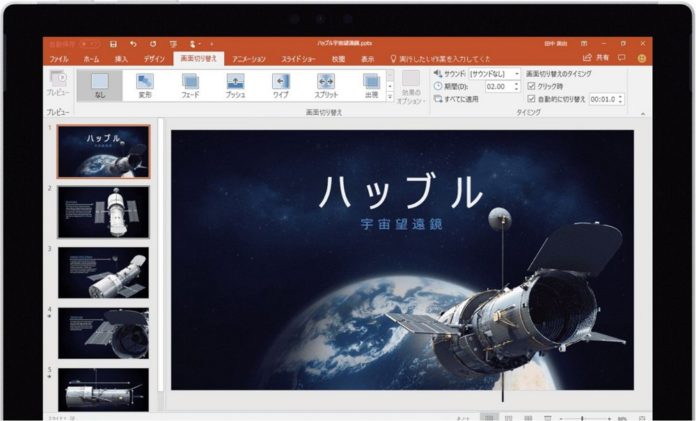Select the 画面切り替え tab

(198, 59)
